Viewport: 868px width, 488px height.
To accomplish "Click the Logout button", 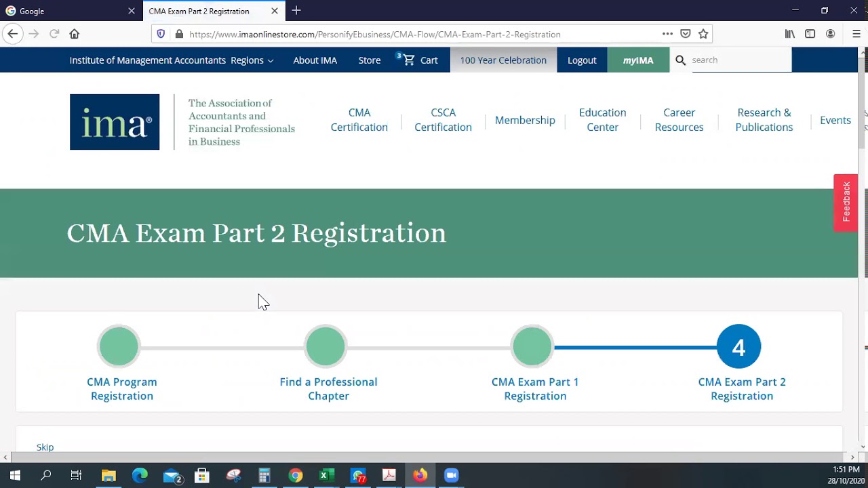I will click(582, 60).
